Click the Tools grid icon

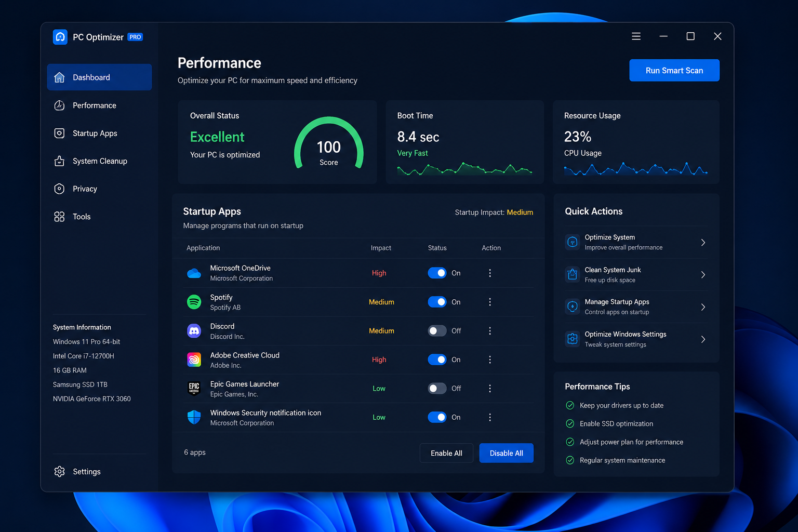click(60, 217)
